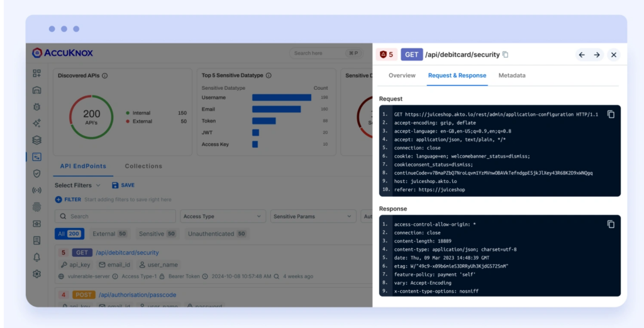
Task: Click the Access Type-1 label
Action: coord(139,276)
